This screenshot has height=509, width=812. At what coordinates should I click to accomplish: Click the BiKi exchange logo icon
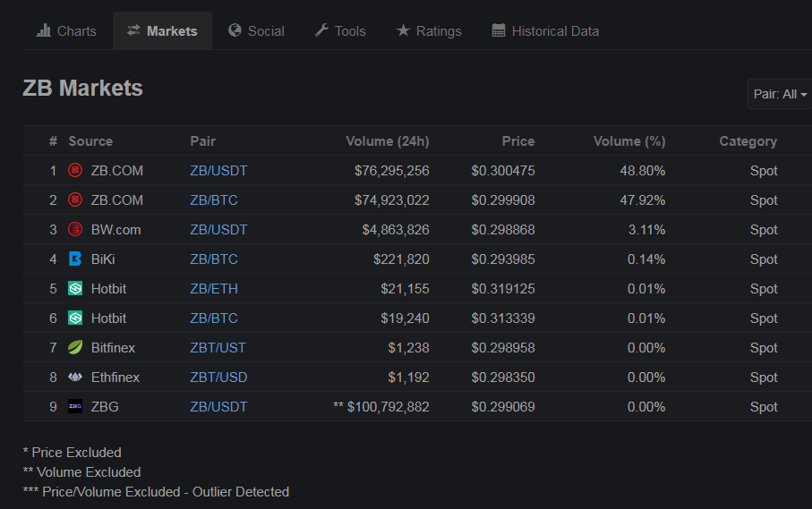tap(75, 259)
